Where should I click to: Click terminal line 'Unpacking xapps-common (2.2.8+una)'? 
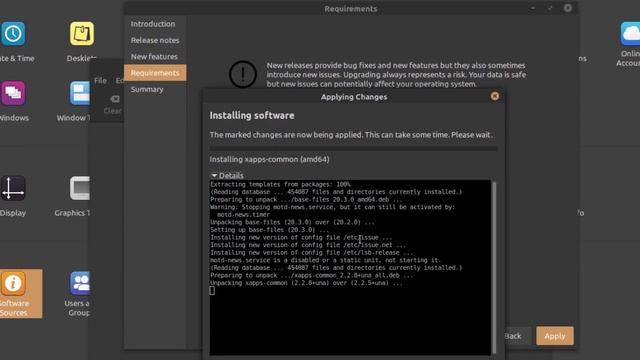click(307, 283)
